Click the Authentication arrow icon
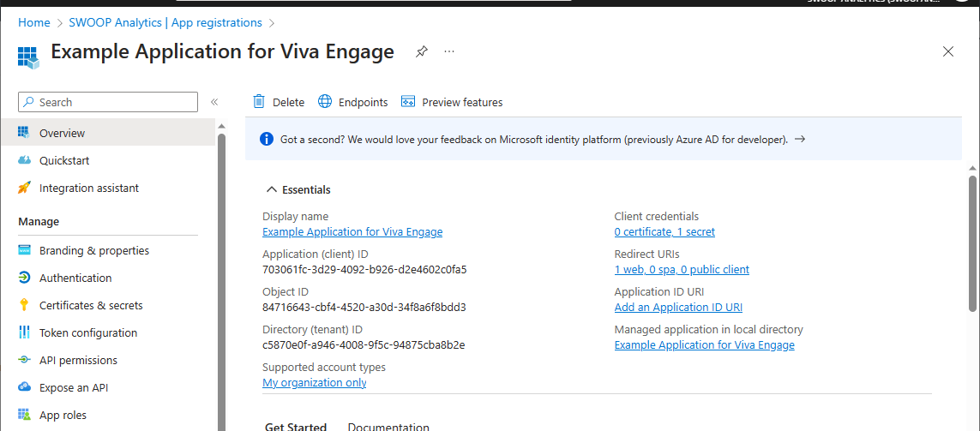This screenshot has width=980, height=431. coord(24,278)
